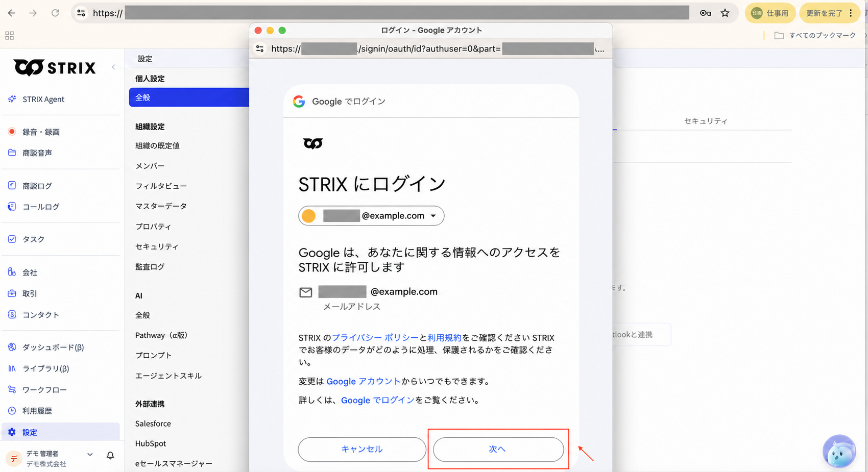Select 全般 under 個人設定

189,97
